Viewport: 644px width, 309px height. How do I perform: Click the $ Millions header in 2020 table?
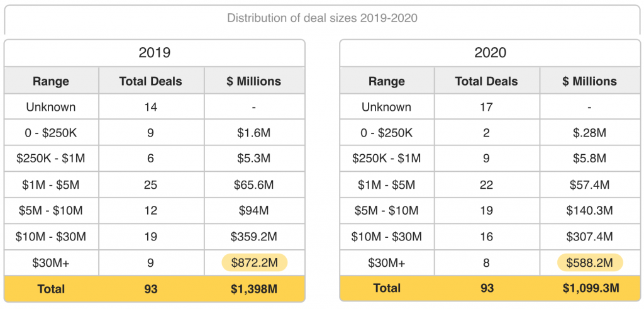[x=589, y=81]
